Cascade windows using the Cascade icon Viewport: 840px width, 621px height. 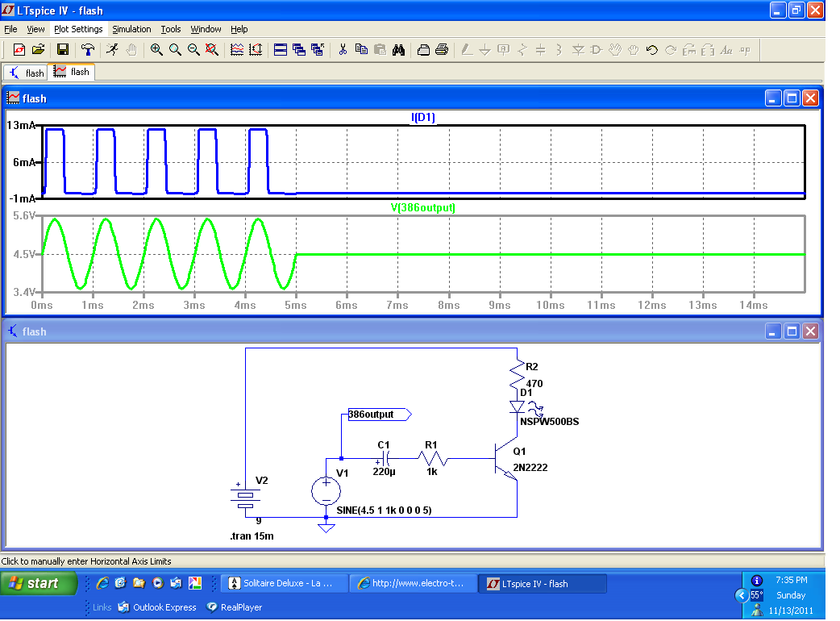(299, 50)
